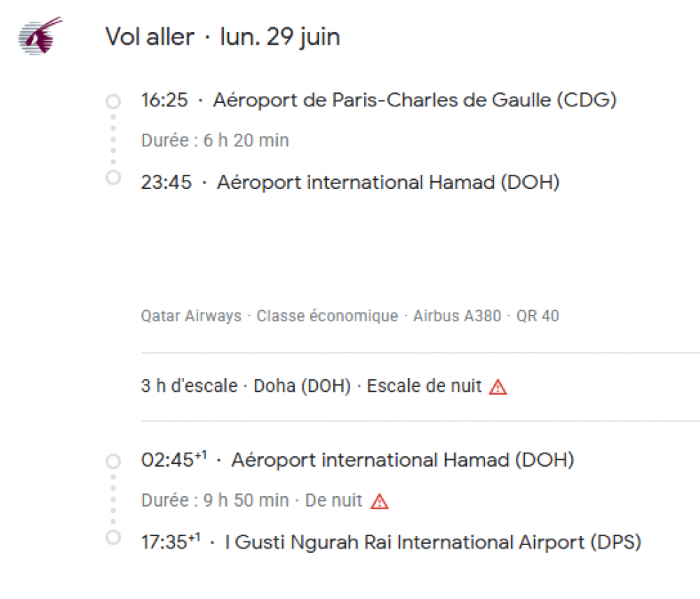
Task: Select the QR 40 flight number
Action: [x=538, y=316]
